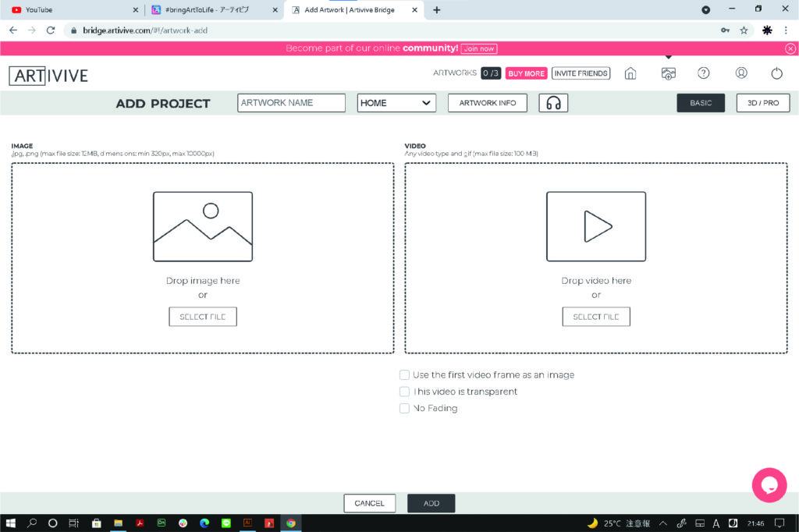Click the headphones audio button
The width and height of the screenshot is (799, 532).
(553, 103)
